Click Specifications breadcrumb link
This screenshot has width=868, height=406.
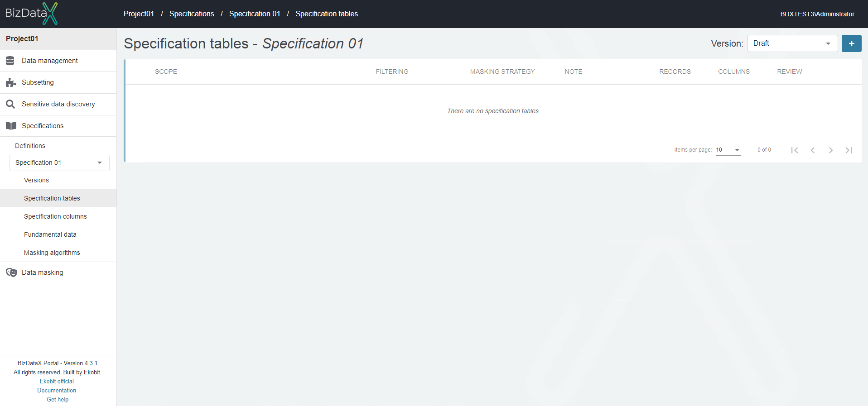(192, 14)
